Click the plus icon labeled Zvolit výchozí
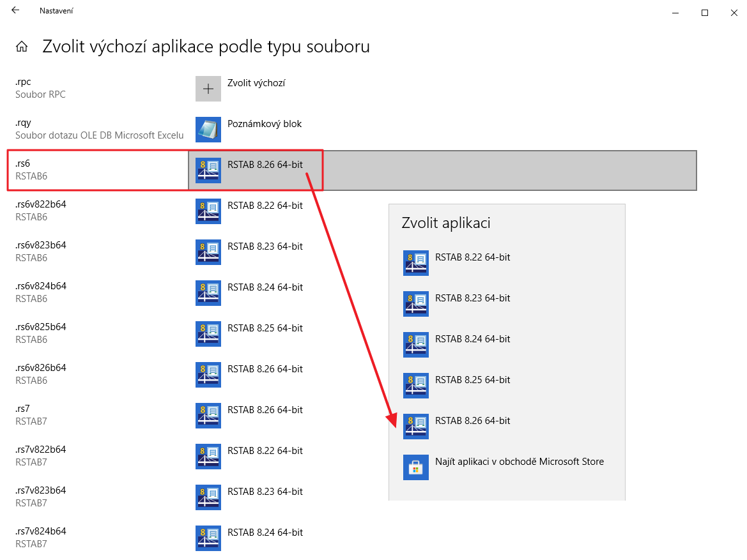 tap(208, 88)
